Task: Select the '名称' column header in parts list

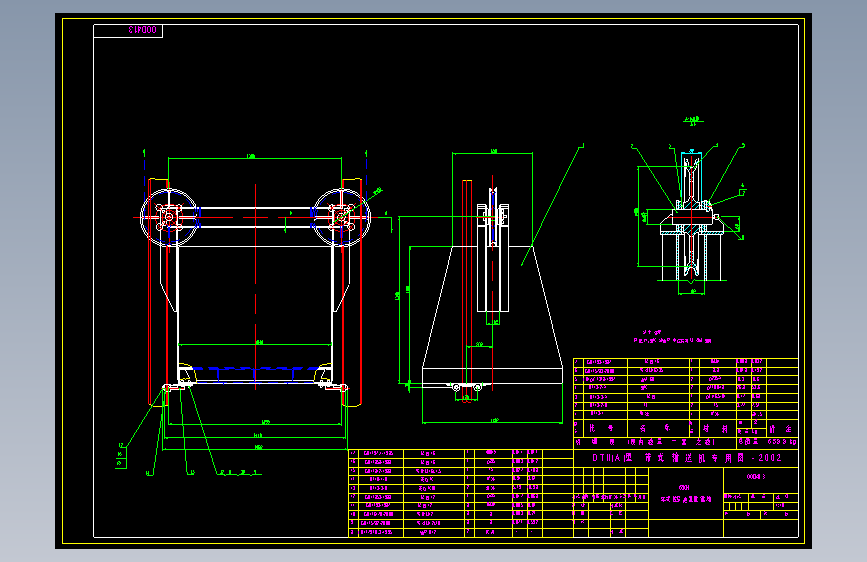Action: point(655,428)
